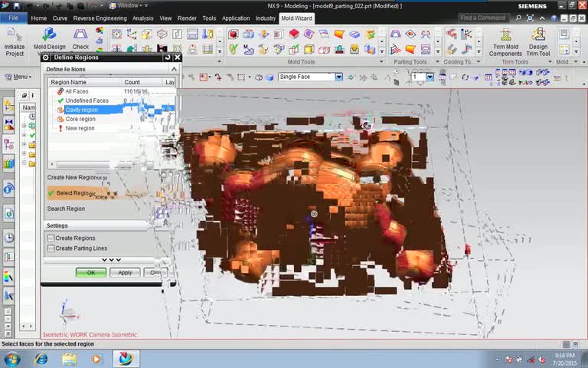This screenshot has height=368, width=588.
Task: Click the dialog settings gear icon
Action: pyautogui.click(x=46, y=58)
